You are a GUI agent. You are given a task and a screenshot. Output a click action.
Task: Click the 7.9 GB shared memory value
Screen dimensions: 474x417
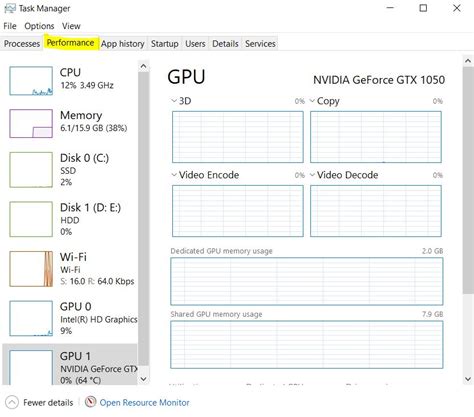pyautogui.click(x=432, y=314)
